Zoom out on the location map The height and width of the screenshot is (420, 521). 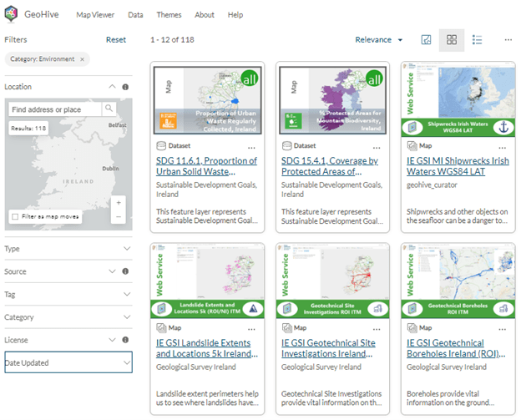(119, 216)
